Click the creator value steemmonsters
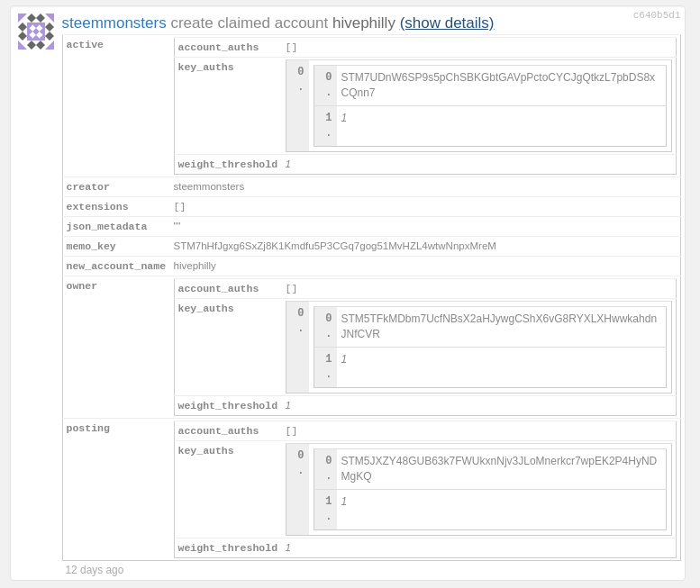This screenshot has width=700, height=588. click(x=208, y=186)
